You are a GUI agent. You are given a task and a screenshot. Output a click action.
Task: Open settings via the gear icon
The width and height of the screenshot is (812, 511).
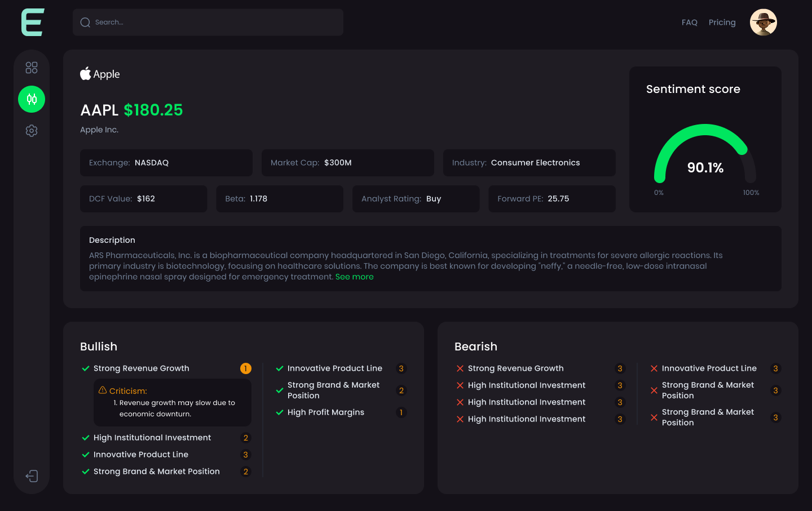coord(32,130)
